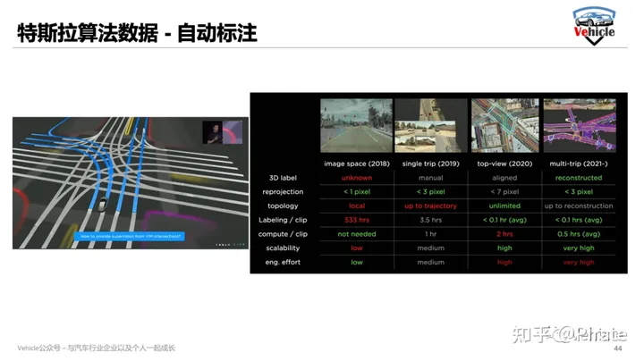Select the 'image space (2018)' column header

357,164
